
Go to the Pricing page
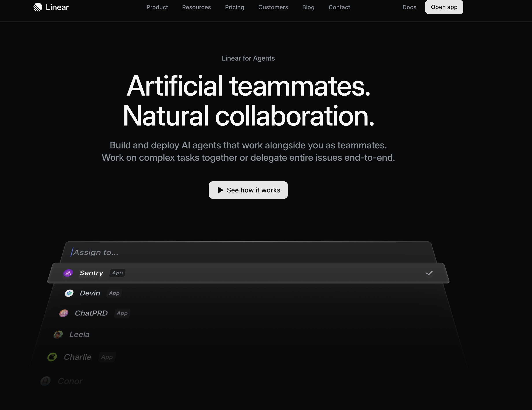tap(234, 7)
